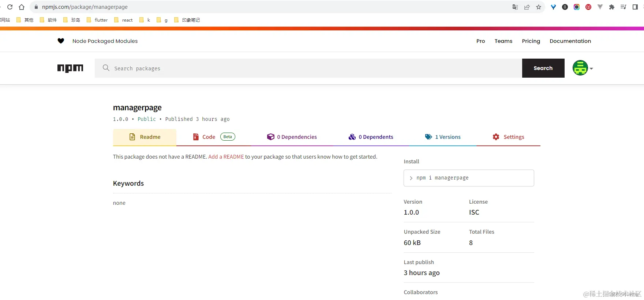Image resolution: width=644 pixels, height=300 pixels.
Task: Reload the page with the refresh icon
Action: (10, 7)
